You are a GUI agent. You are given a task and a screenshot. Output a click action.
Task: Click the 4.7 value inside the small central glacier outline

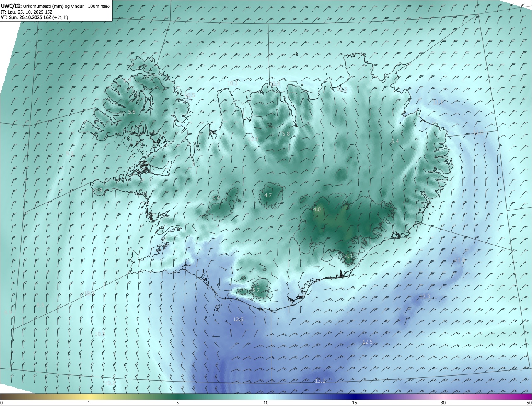click(x=268, y=195)
